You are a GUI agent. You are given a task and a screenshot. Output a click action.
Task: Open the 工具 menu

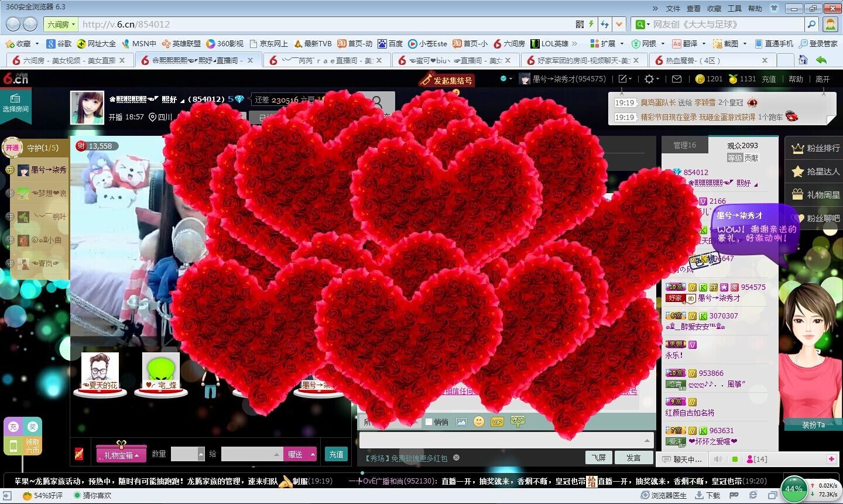click(x=735, y=8)
